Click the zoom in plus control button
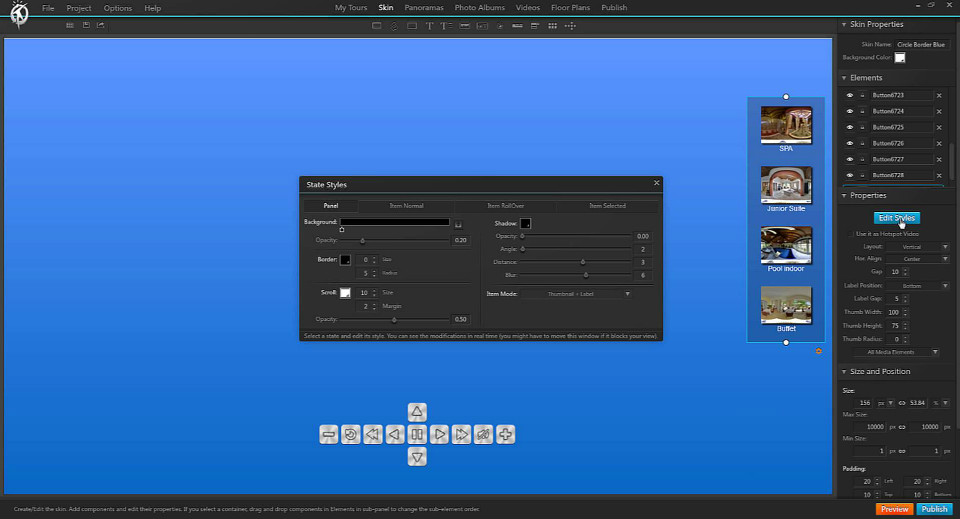 [506, 434]
